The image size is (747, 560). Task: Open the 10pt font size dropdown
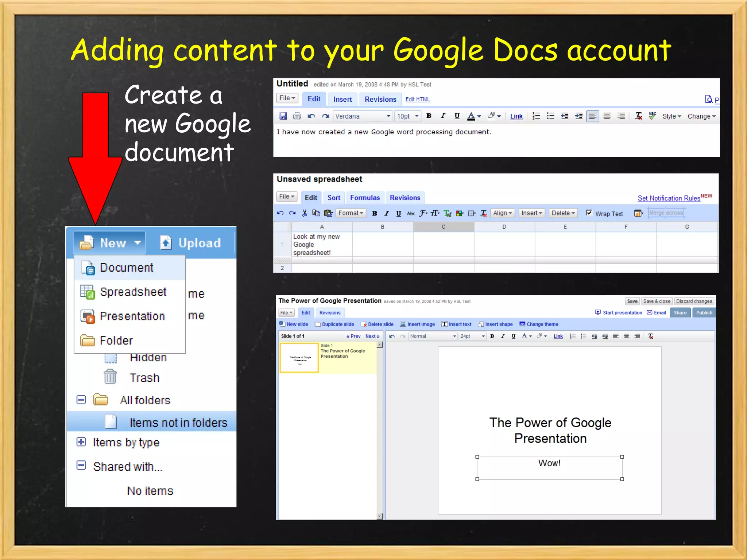click(x=408, y=116)
